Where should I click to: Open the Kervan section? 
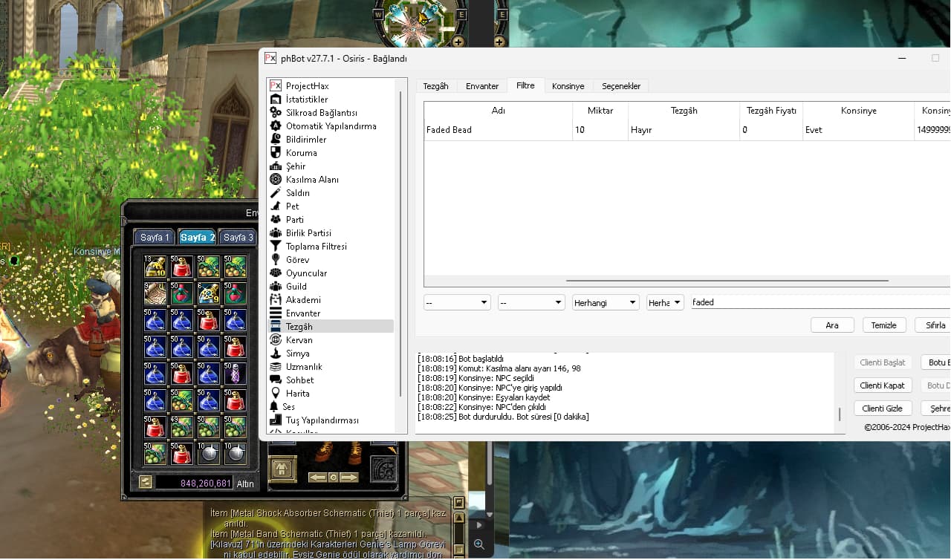(299, 340)
